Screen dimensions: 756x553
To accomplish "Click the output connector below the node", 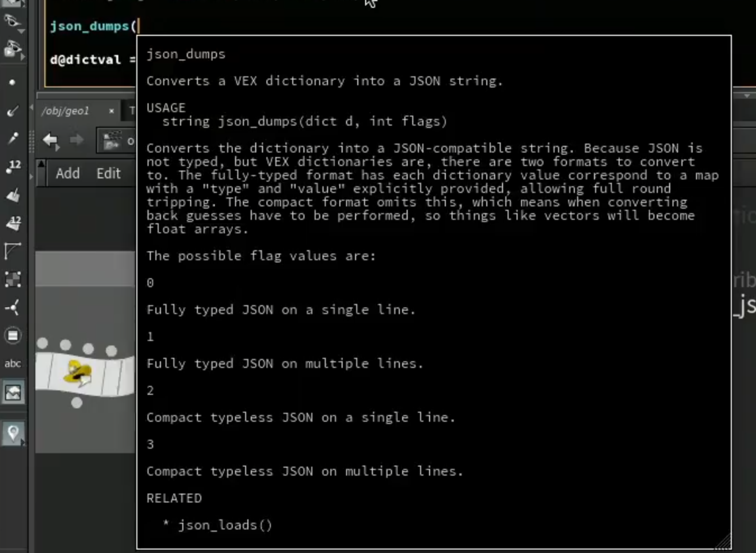I will [77, 402].
